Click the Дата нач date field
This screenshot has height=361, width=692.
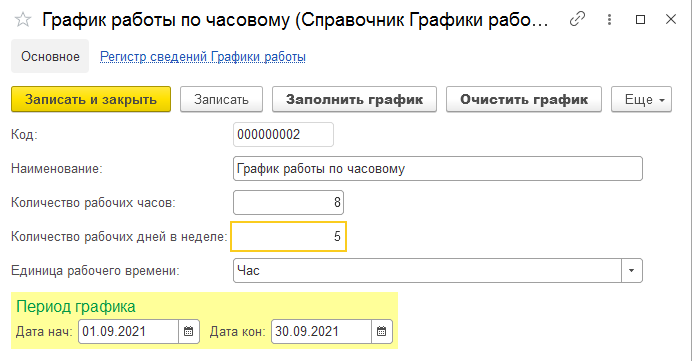(128, 331)
